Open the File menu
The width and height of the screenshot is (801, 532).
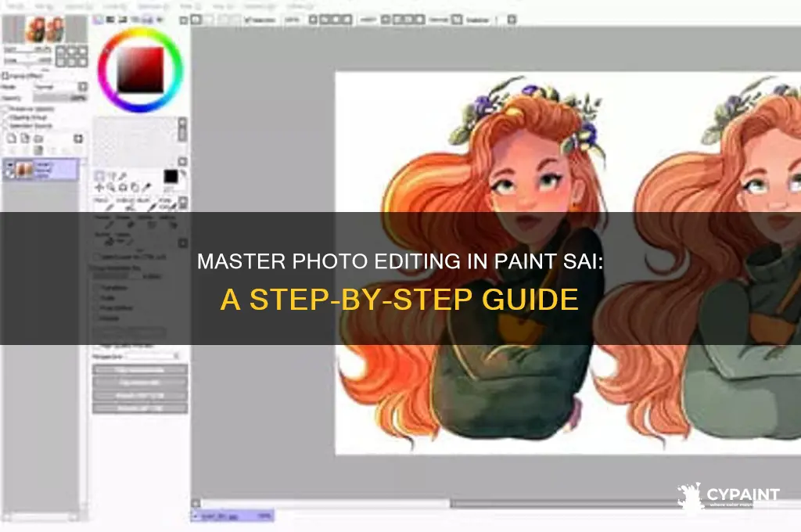(x=16, y=6)
